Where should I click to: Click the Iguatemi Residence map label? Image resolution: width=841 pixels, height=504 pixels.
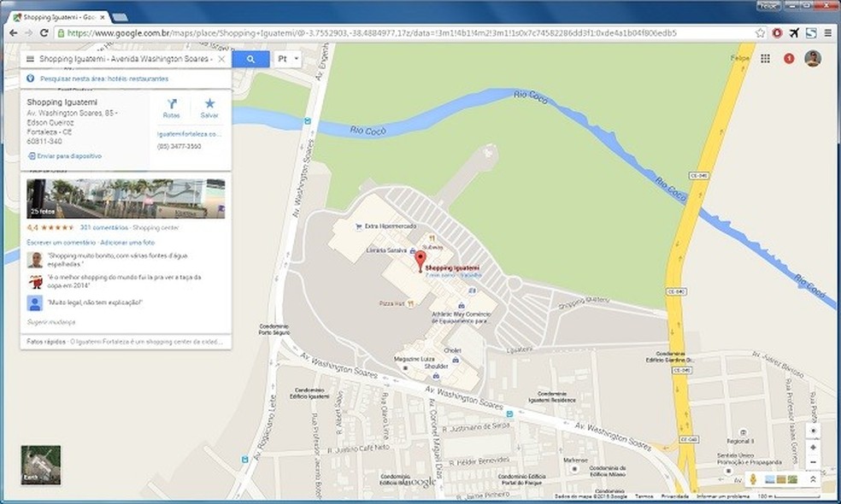point(552,396)
